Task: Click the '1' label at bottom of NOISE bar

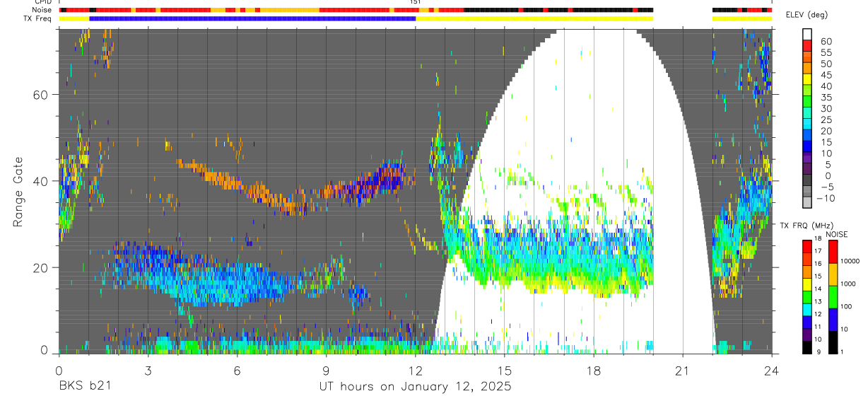Action: 843,351
